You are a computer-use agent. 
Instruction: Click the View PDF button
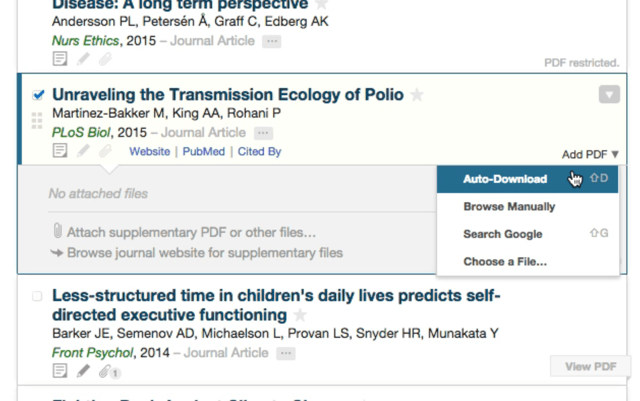point(590,367)
